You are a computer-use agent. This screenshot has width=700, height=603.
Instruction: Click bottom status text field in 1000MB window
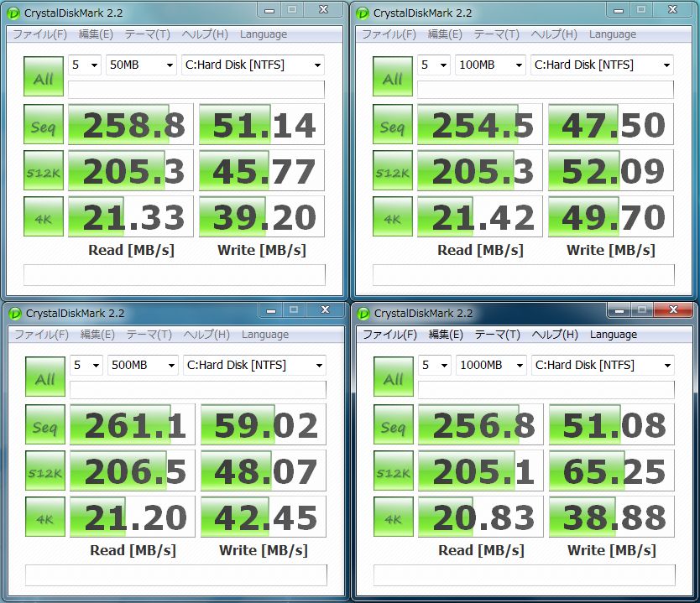[x=524, y=574]
